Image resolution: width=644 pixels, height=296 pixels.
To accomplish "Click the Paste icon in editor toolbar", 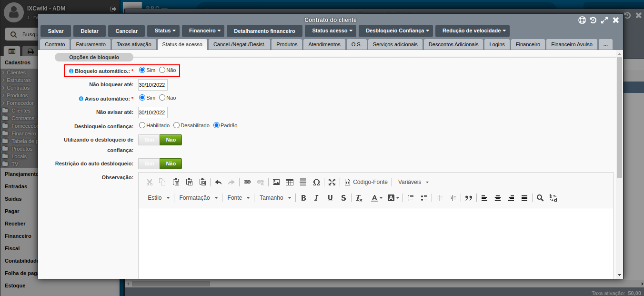I will 176,182.
